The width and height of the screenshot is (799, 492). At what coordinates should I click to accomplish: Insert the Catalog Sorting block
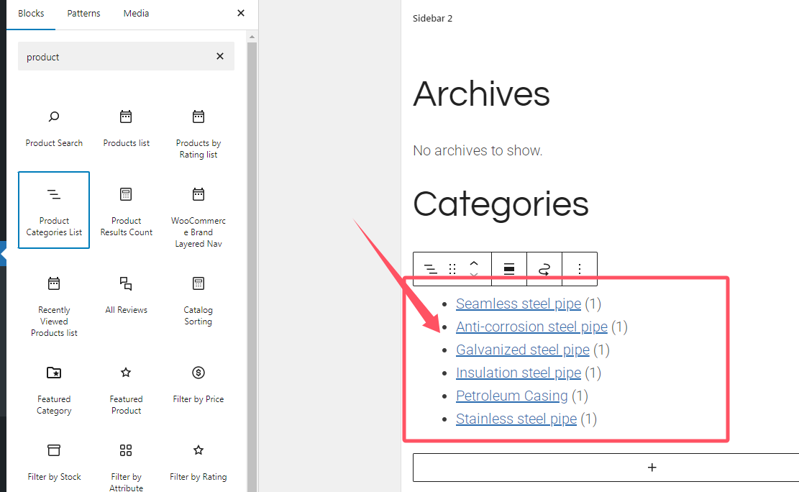coord(198,300)
